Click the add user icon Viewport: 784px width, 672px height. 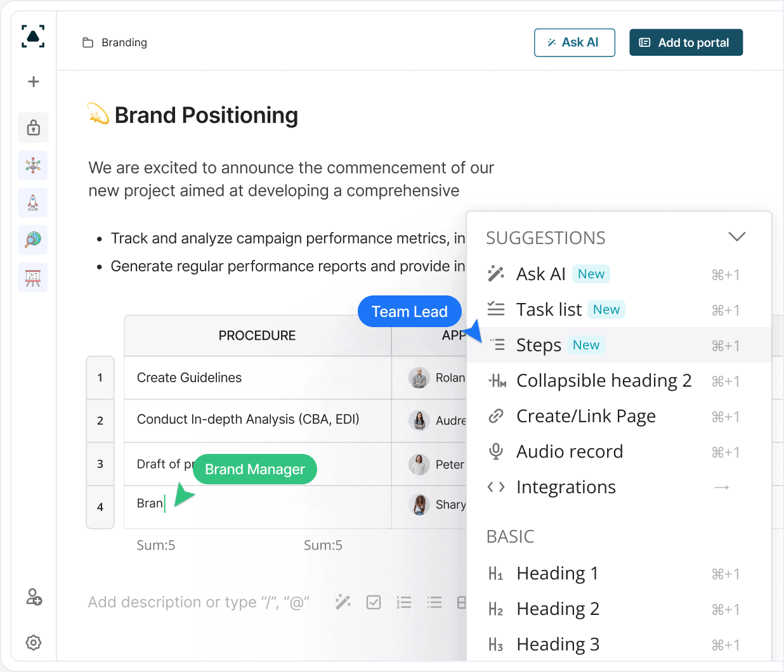click(x=34, y=597)
